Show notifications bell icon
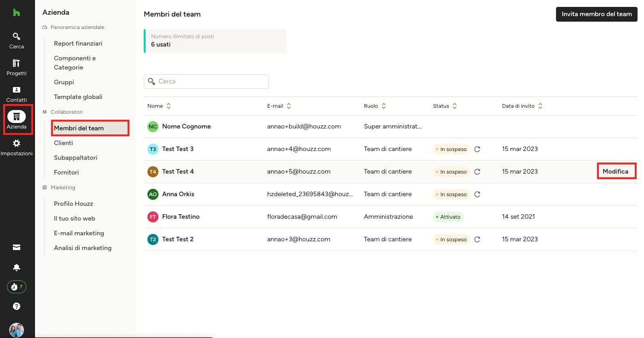The height and width of the screenshot is (338, 644). [17, 268]
